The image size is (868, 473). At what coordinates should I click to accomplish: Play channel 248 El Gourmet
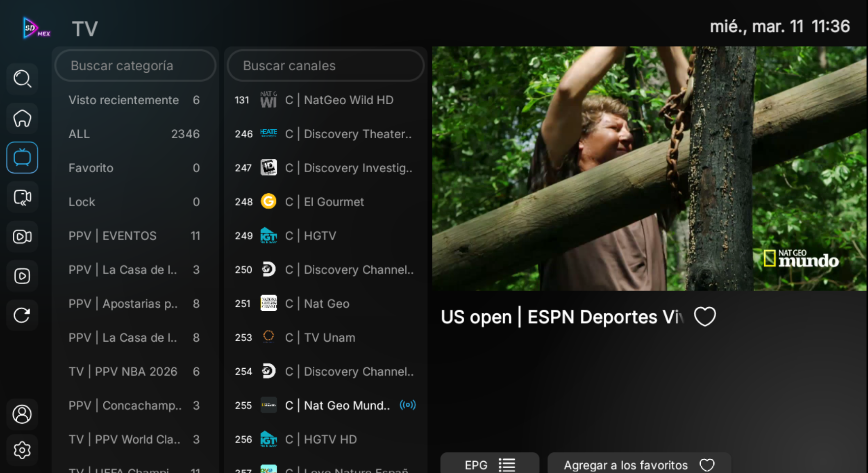pos(325,202)
